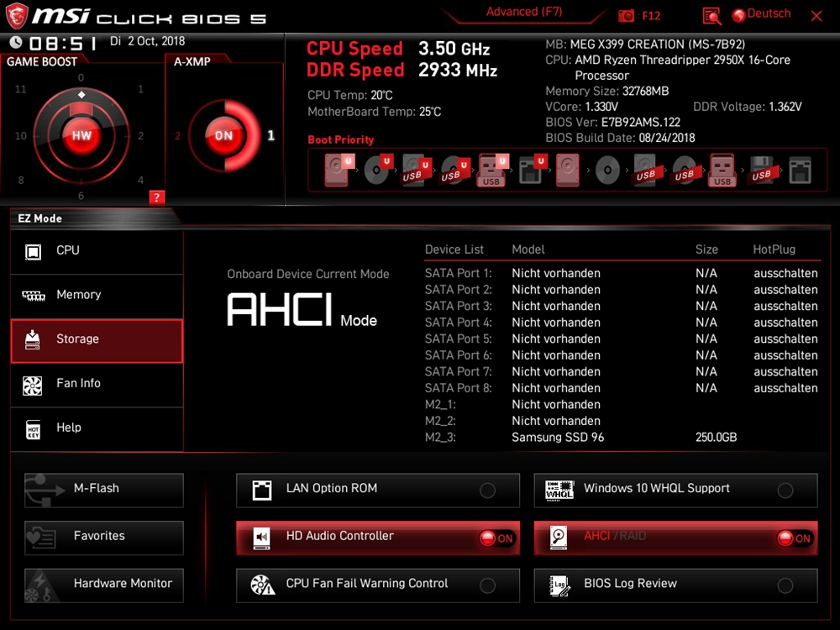Toggle HD Audio Controller off
This screenshot has width=840, height=630.
pos(496,538)
